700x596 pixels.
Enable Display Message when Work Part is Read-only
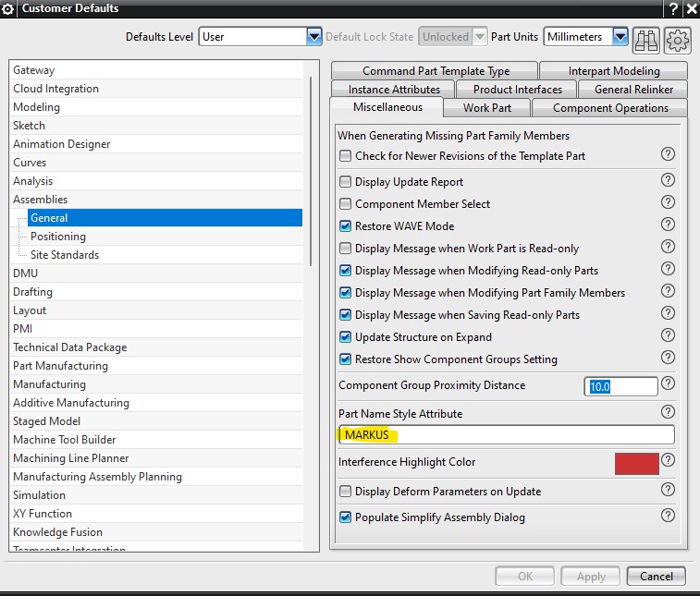(x=345, y=248)
